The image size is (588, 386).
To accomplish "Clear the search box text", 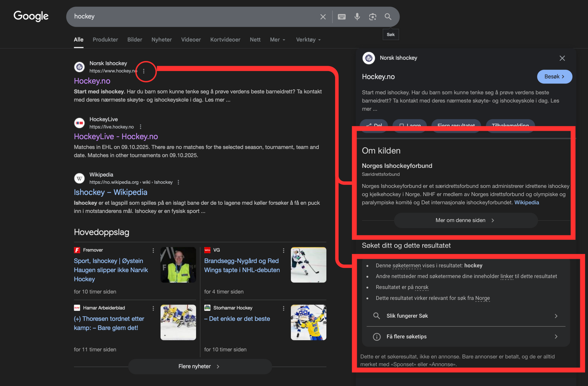I will point(323,17).
